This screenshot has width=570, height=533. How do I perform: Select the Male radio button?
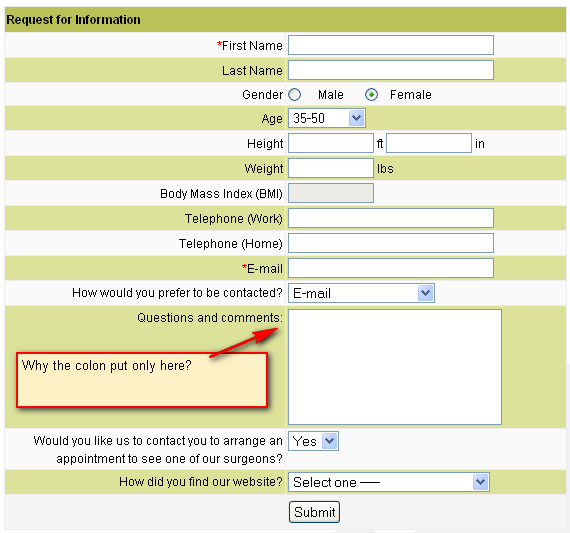coord(294,95)
